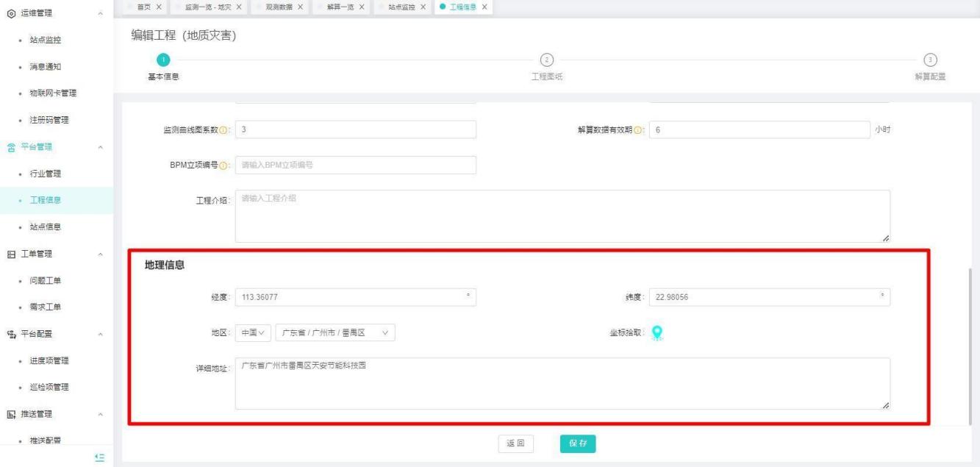Collapse the 工单管理 sidebar group
The width and height of the screenshot is (980, 467).
[100, 254]
